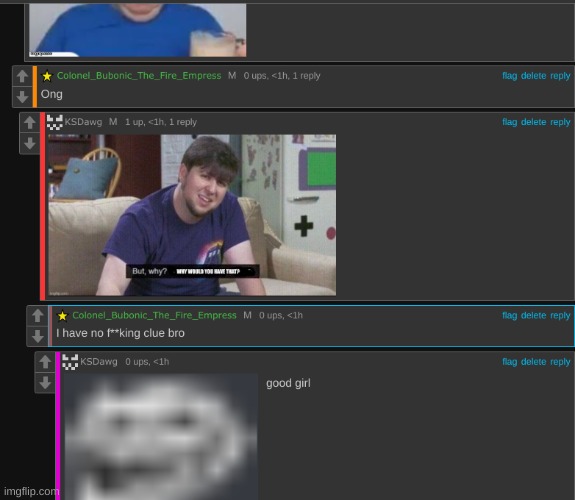Image resolution: width=575 pixels, height=500 pixels.
Task: Downvote the 'Ong' comment
Action: pyautogui.click(x=22, y=97)
